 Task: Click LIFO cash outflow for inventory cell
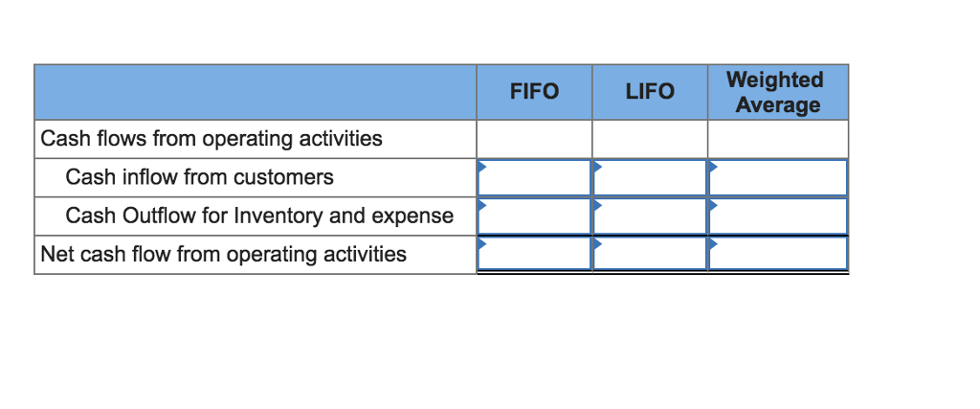click(650, 216)
